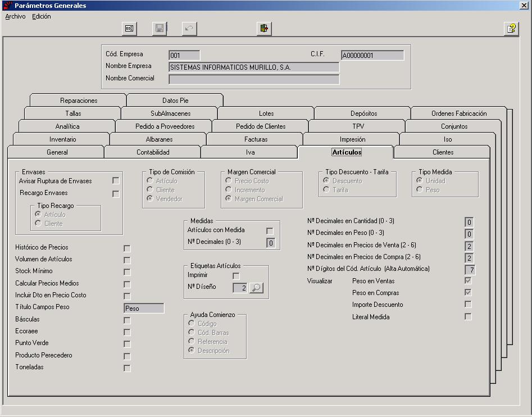This screenshot has width=532, height=417.
Task: Switch to the Datos Pie tab
Action: (175, 101)
